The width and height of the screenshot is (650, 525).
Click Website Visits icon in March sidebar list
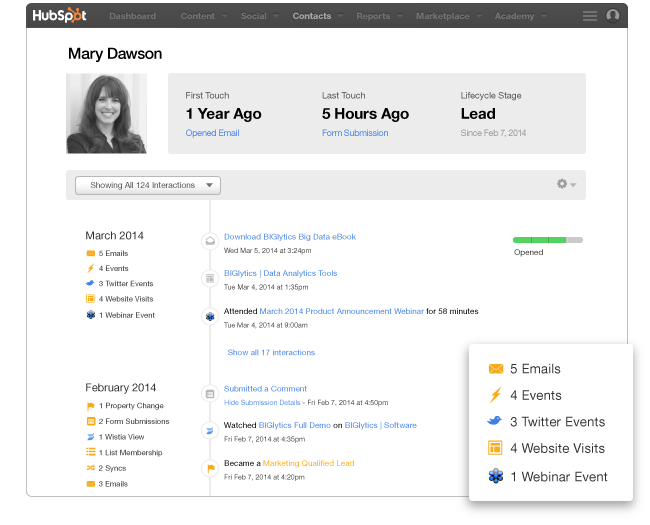[x=90, y=299]
